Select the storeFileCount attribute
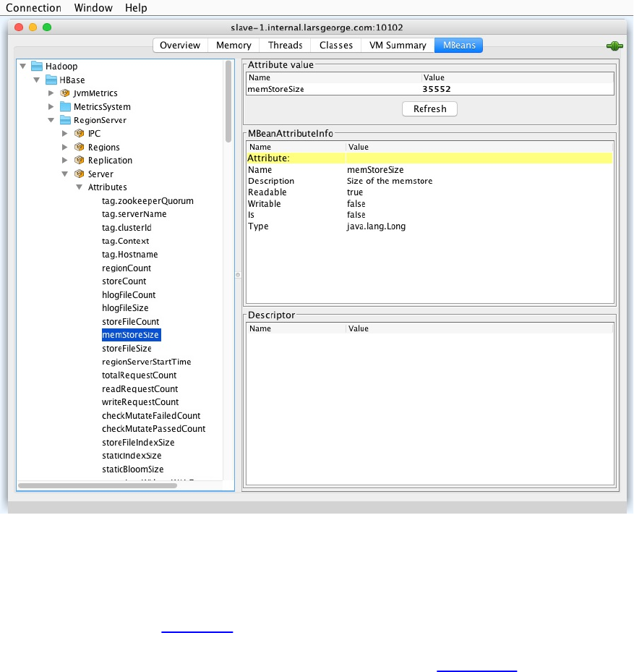 tap(131, 321)
